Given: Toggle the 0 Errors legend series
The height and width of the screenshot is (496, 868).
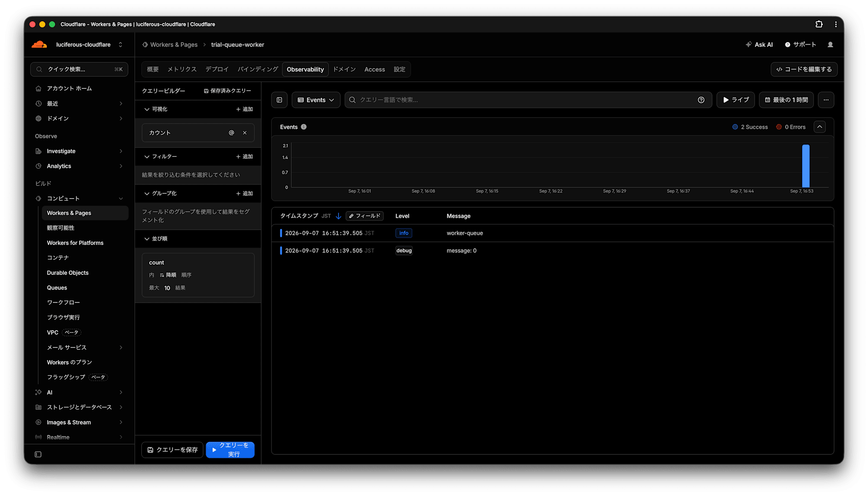Looking at the screenshot, I should point(791,127).
